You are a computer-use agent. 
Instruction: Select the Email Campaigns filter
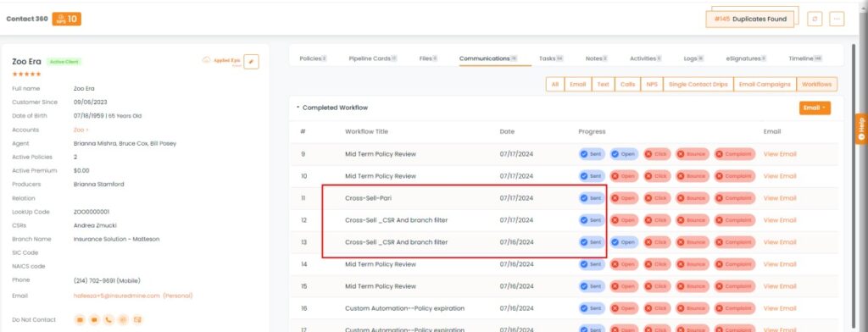pos(765,85)
